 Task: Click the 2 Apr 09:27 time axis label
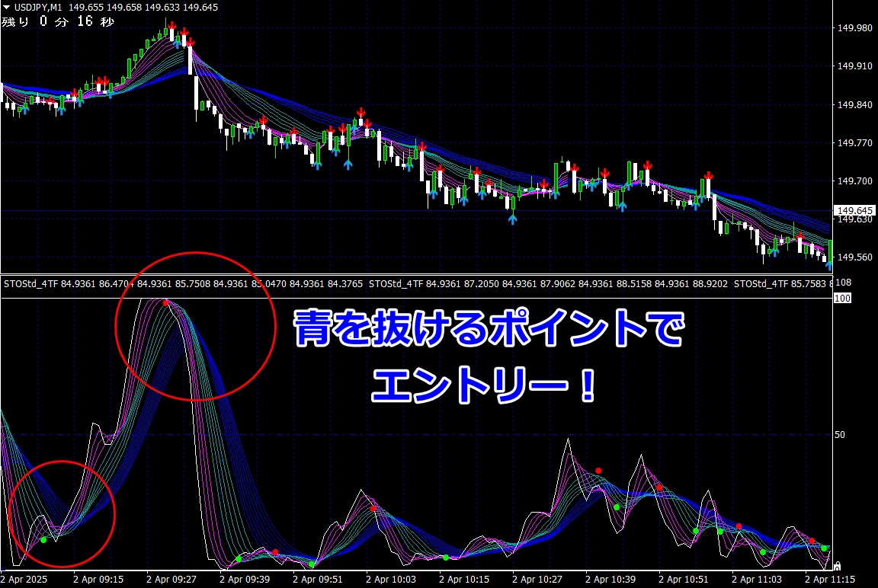[171, 579]
